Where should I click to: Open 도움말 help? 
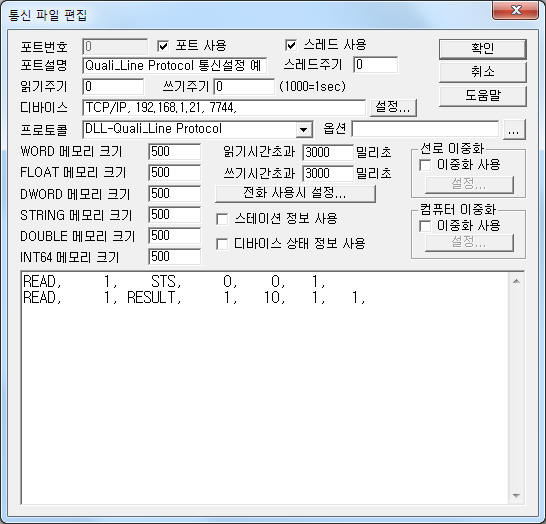point(482,96)
